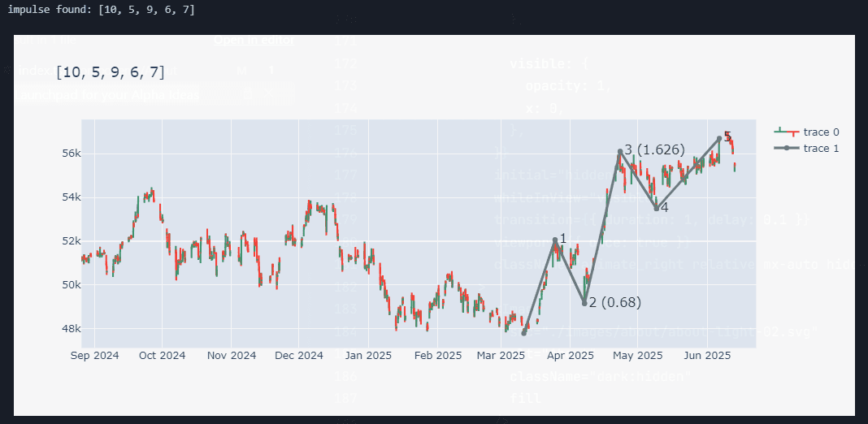The image size is (868, 424).
Task: Click the candlestick icon beside trace 0
Action: point(787,132)
